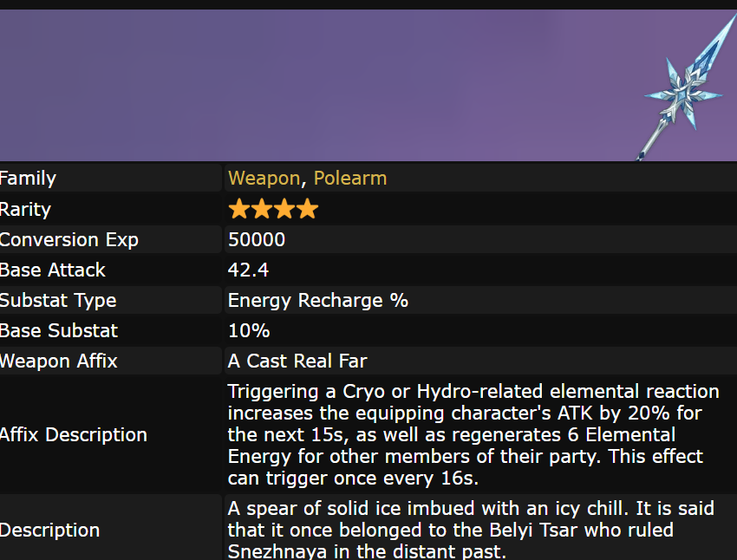The width and height of the screenshot is (737, 560).
Task: Select the 'Base Substat' label
Action: [x=59, y=330]
